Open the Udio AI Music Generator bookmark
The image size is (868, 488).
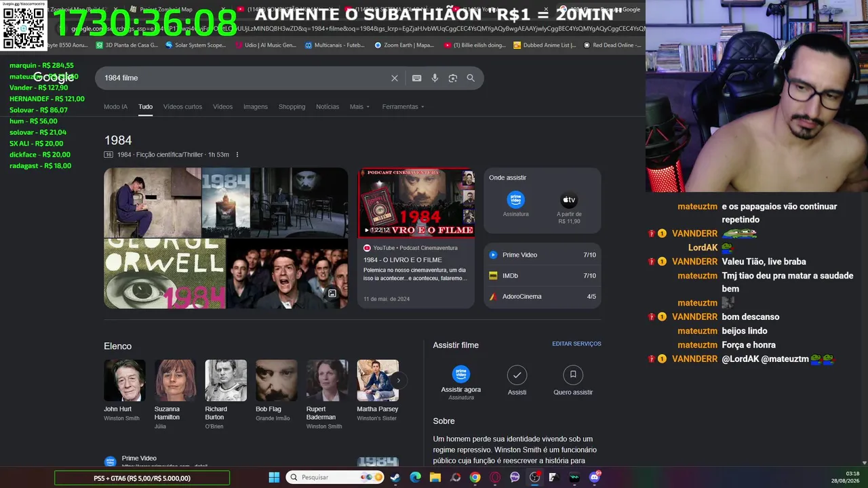pyautogui.click(x=266, y=45)
